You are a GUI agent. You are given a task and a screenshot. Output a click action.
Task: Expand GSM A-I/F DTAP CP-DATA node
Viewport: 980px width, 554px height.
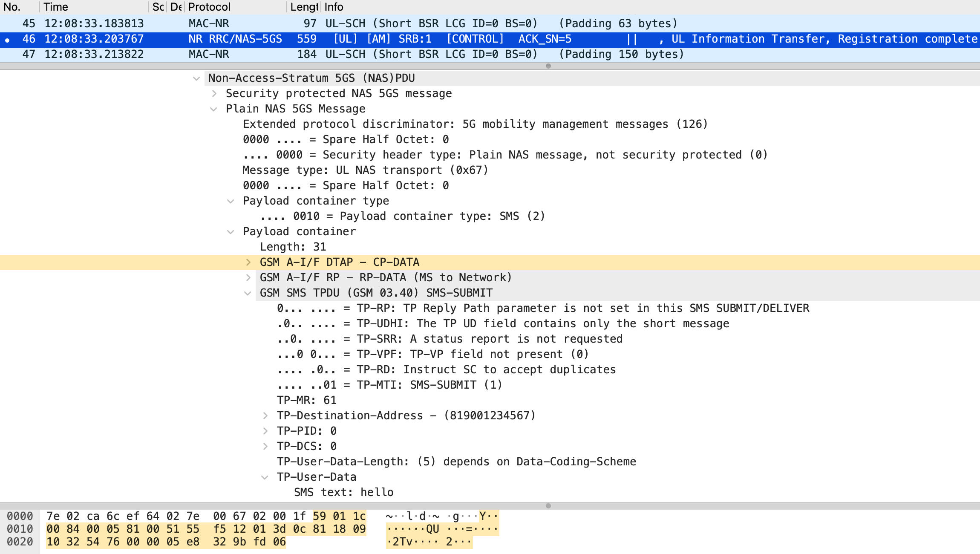click(248, 263)
